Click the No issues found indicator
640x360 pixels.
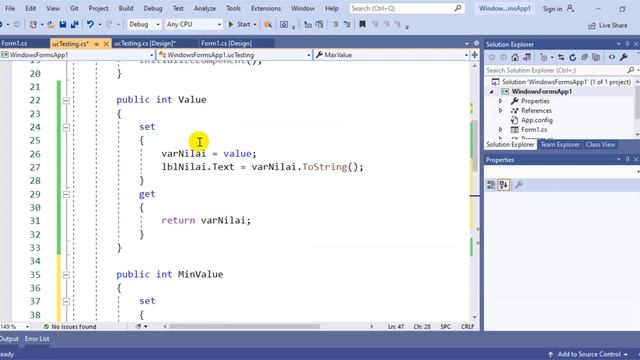(70, 327)
